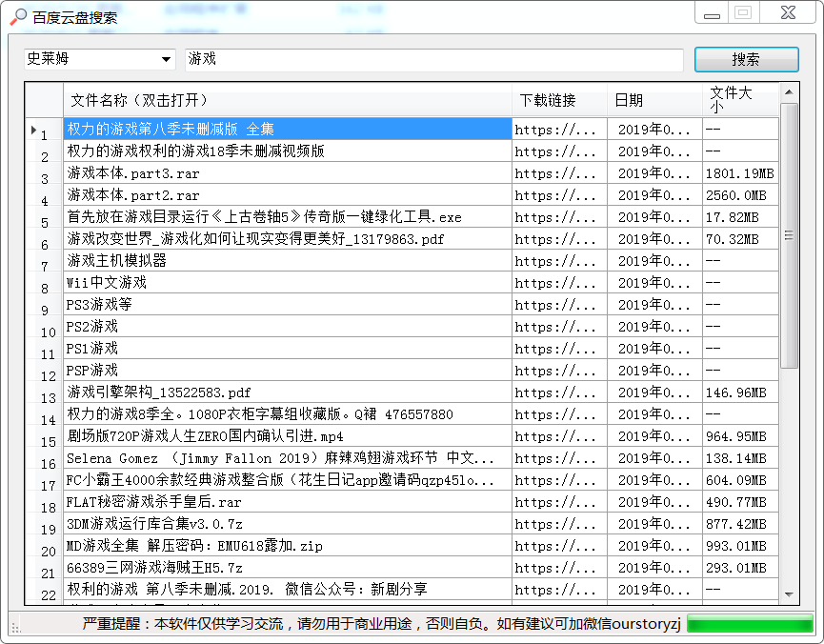Select file 游戏本体.part2.rar
Screen dimensions: 824x644
288,195
